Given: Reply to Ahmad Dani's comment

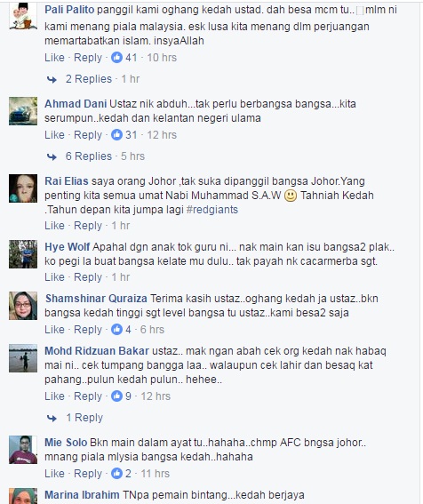Looking at the screenshot, I should click(x=88, y=135).
